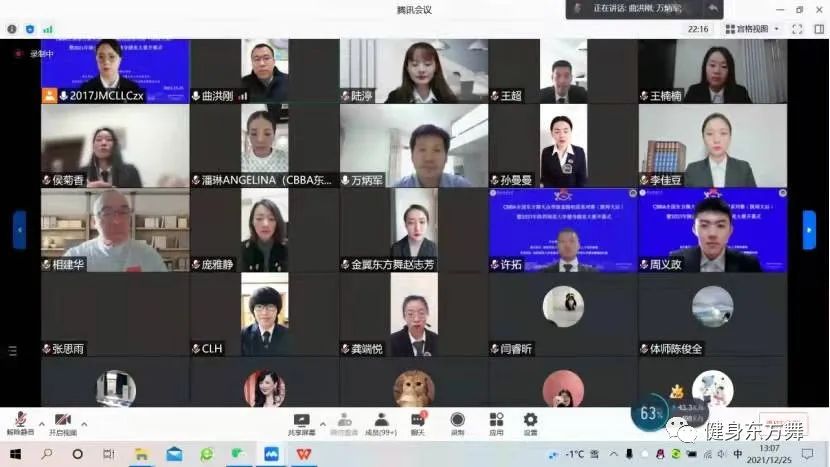Expand audio options arrow beside microphone
830x467 pixels.
pyautogui.click(x=41, y=424)
